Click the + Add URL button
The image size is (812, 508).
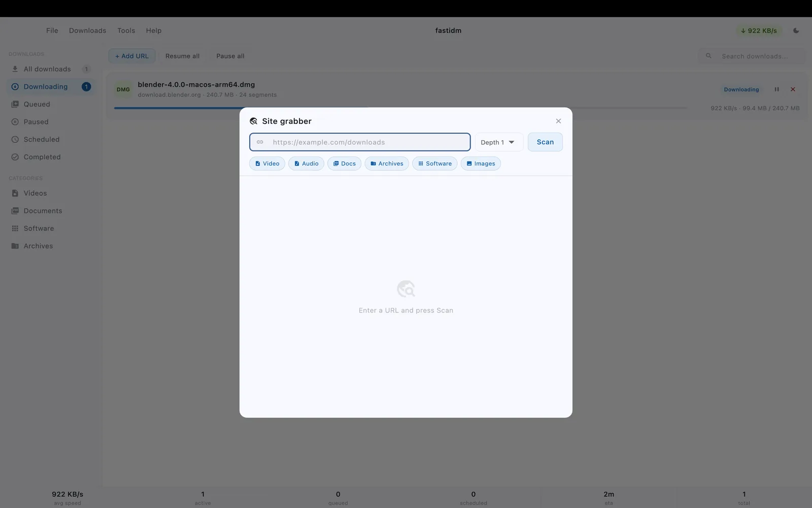(132, 56)
